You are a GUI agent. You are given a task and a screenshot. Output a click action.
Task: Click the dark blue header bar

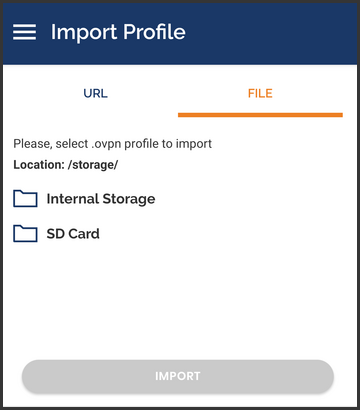pyautogui.click(x=180, y=34)
